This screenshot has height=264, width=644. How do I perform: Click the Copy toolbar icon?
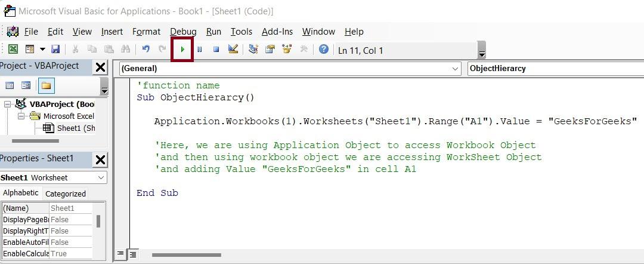click(x=92, y=50)
